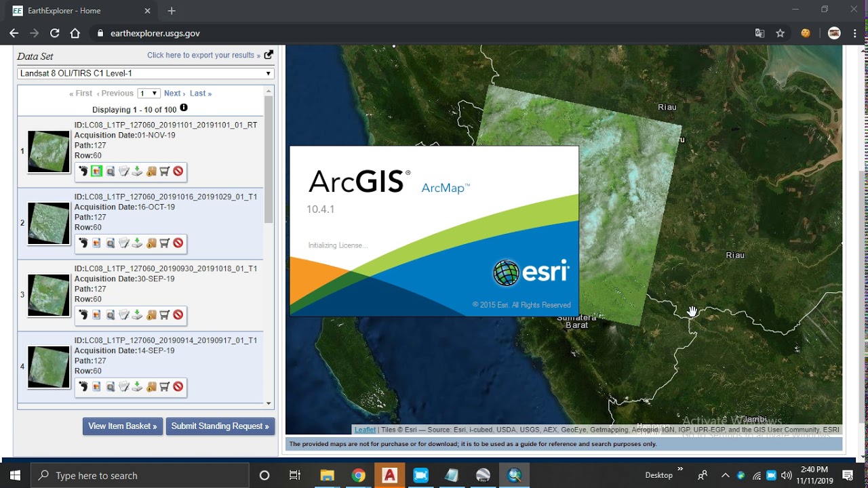868x488 pixels.
Task: Show footprint for the 30-SEP-19 scene
Action: click(x=83, y=315)
